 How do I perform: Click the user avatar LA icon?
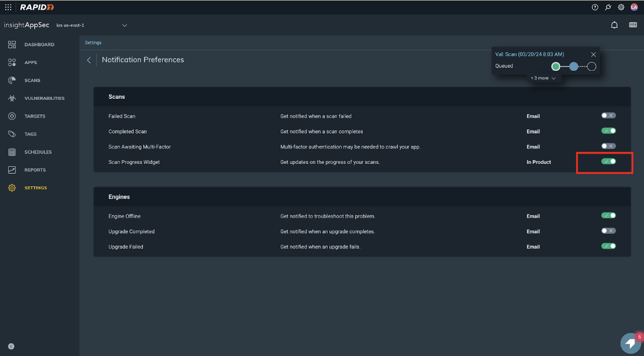[634, 7]
